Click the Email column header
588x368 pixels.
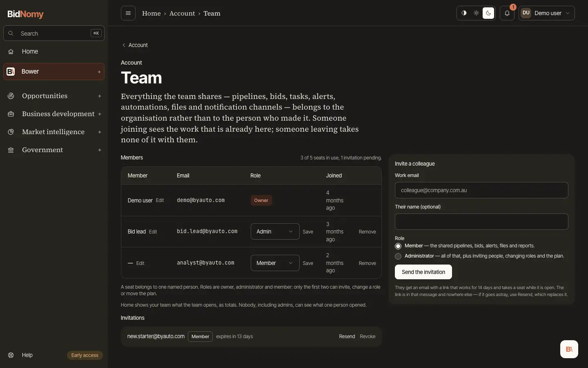(183, 175)
